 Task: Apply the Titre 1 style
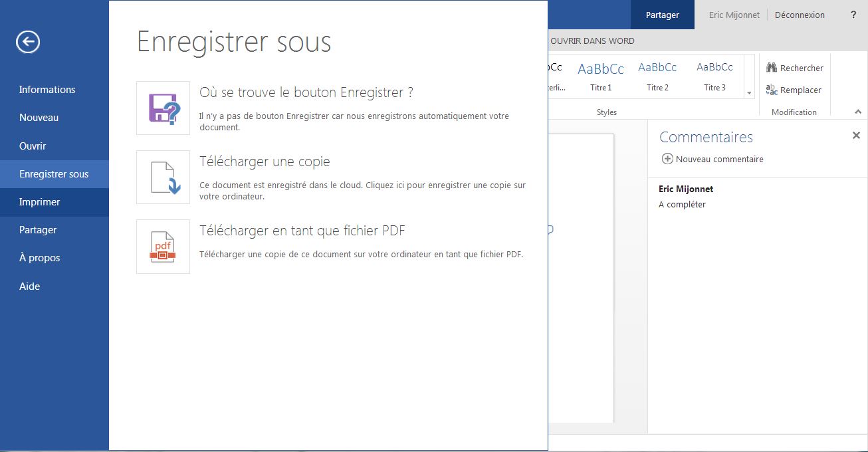click(x=601, y=76)
